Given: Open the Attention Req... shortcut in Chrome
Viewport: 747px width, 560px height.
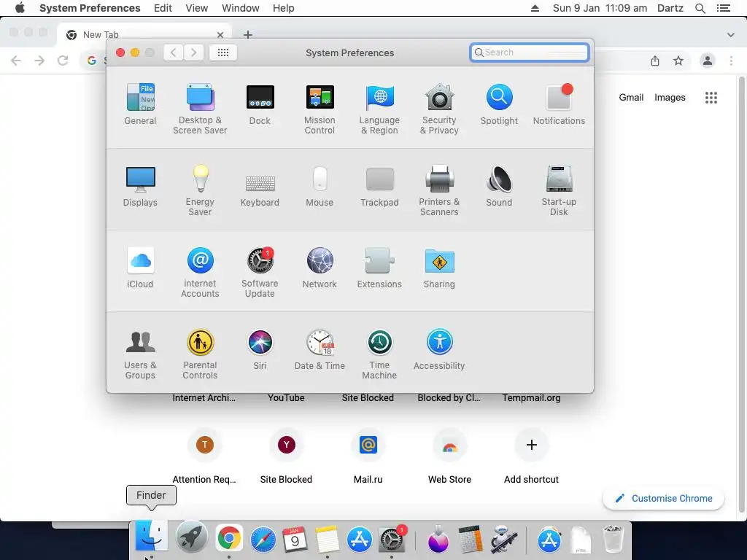Looking at the screenshot, I should [x=204, y=455].
